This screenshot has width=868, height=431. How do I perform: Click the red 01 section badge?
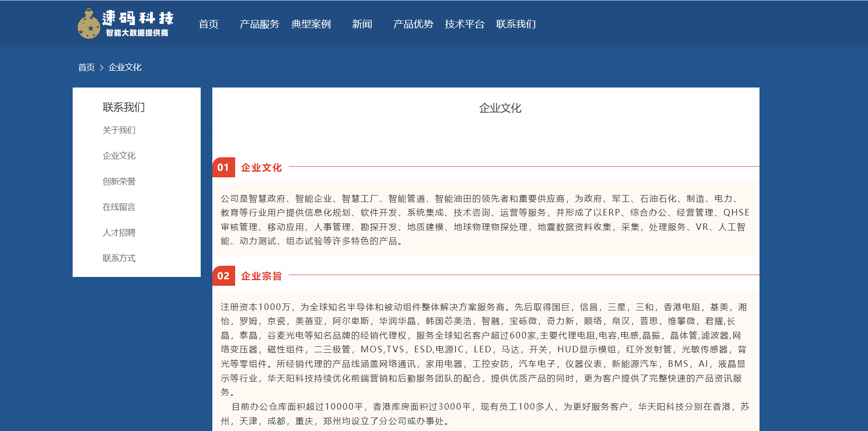[224, 168]
